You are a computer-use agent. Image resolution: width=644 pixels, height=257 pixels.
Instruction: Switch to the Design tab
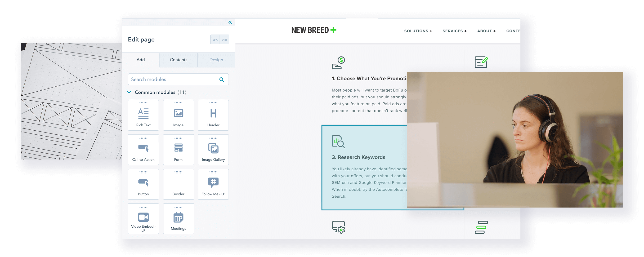click(216, 60)
